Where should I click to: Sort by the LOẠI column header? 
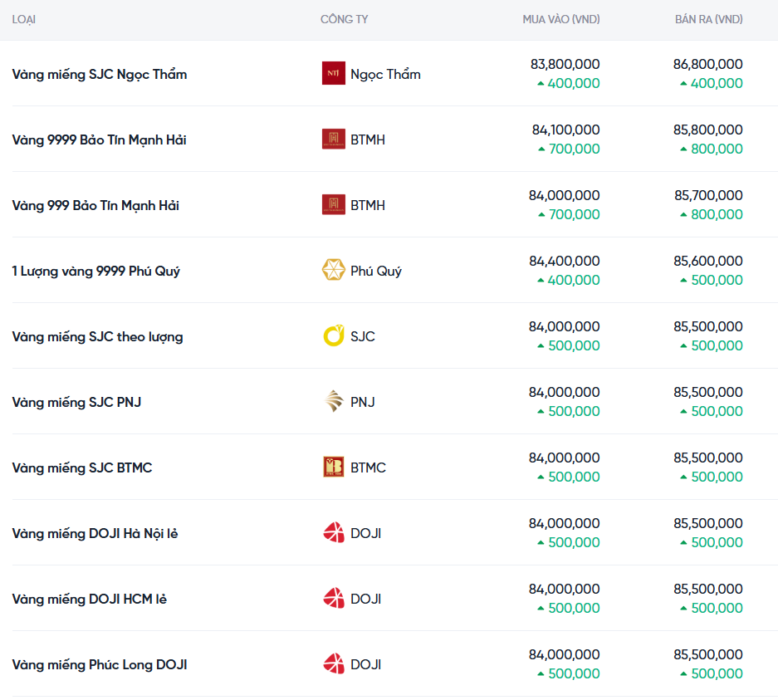[24, 19]
